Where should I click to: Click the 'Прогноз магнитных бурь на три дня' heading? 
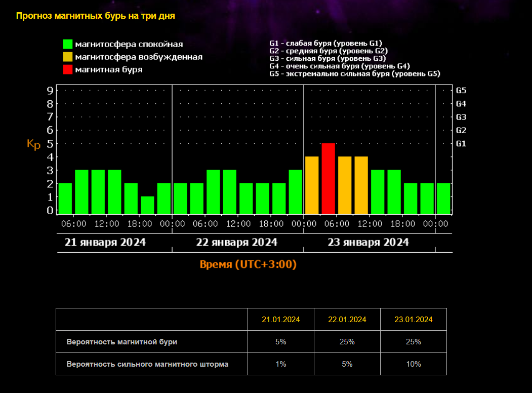[x=96, y=16]
